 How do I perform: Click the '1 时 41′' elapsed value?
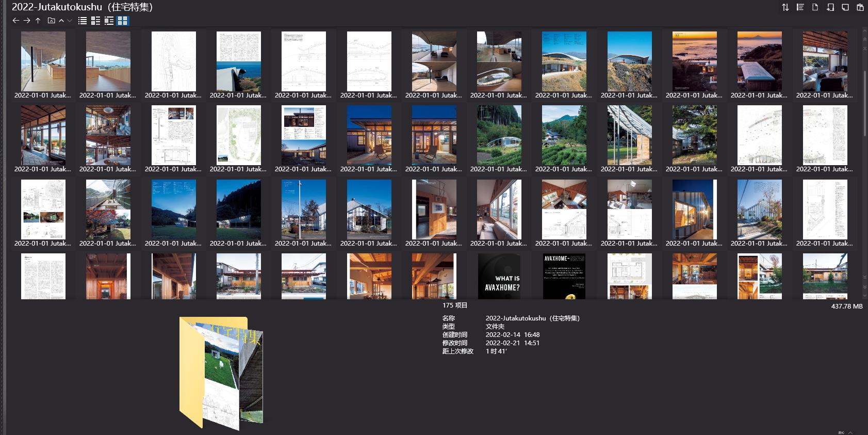(496, 351)
